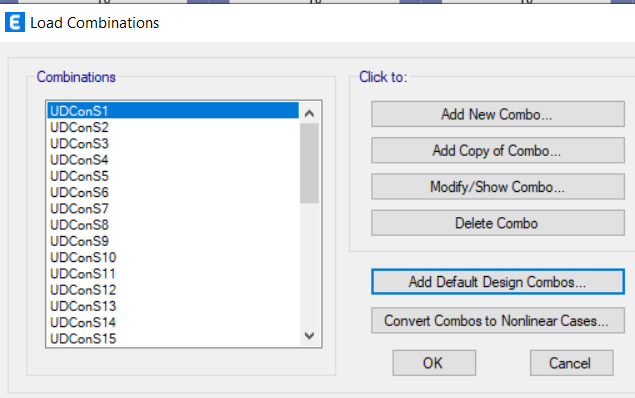The height and width of the screenshot is (398, 635).
Task: Select the UDConS9 combination
Action: pos(173,241)
